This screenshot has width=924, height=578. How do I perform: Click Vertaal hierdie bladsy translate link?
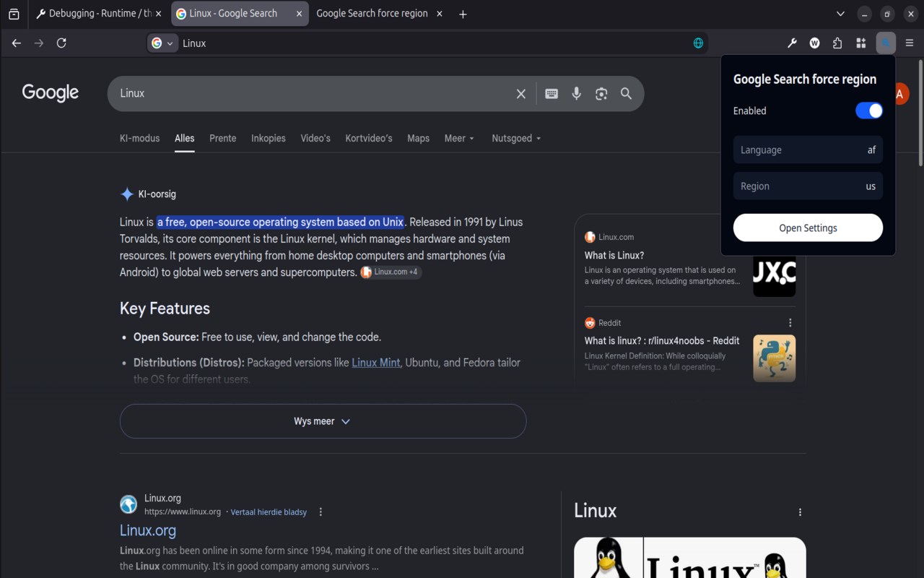(269, 512)
